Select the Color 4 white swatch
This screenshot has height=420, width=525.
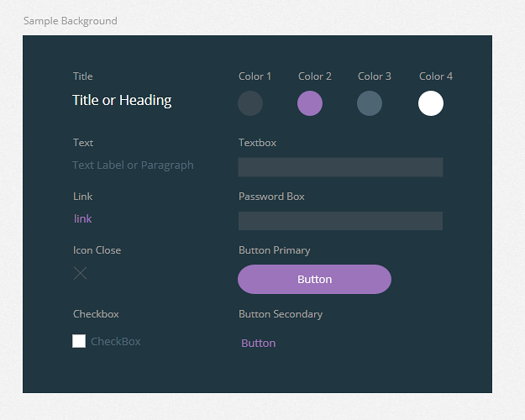tap(431, 103)
